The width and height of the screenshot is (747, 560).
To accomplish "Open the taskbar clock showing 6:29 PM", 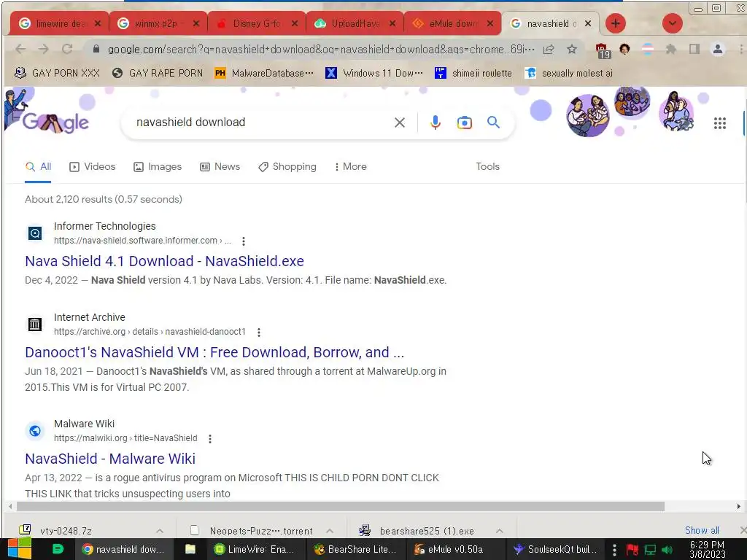I will [707, 550].
